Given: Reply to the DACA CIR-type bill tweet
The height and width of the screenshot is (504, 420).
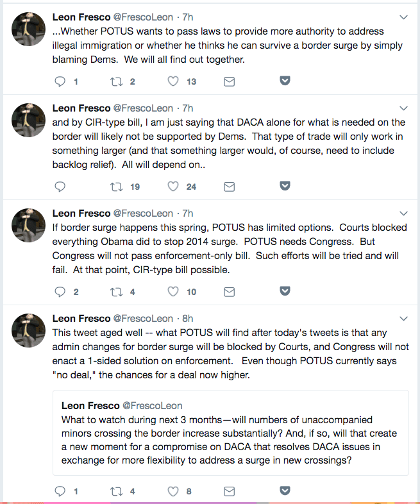Looking at the screenshot, I should (x=61, y=187).
